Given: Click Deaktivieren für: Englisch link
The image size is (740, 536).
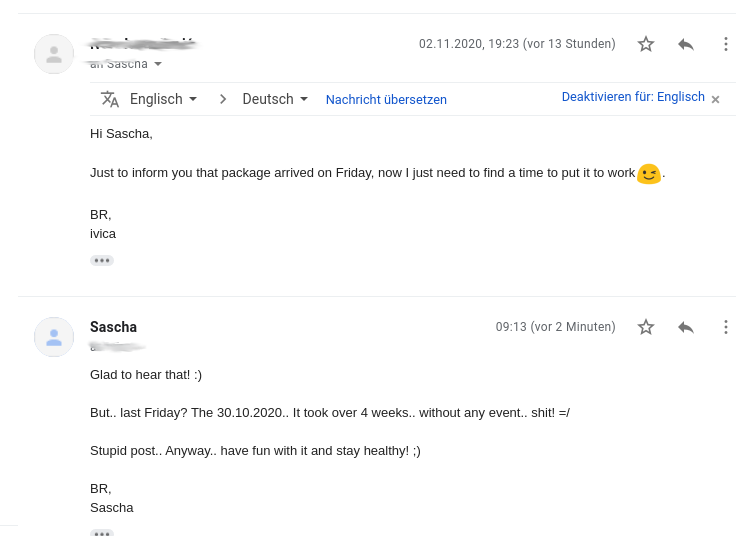Looking at the screenshot, I should tap(633, 97).
